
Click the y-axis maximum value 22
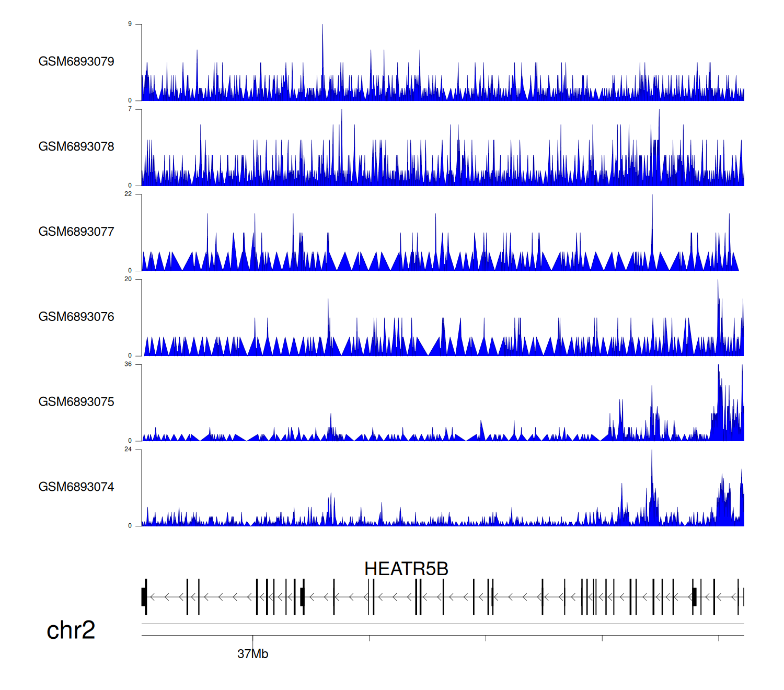coord(128,194)
